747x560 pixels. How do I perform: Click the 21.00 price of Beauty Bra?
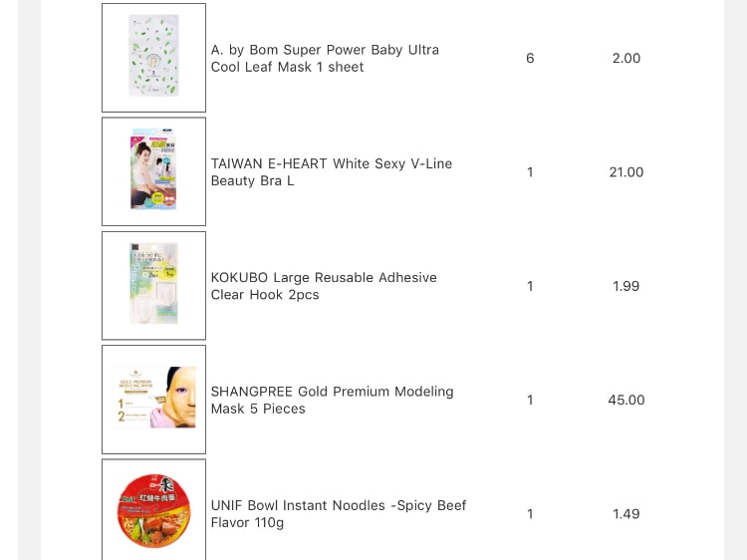626,172
